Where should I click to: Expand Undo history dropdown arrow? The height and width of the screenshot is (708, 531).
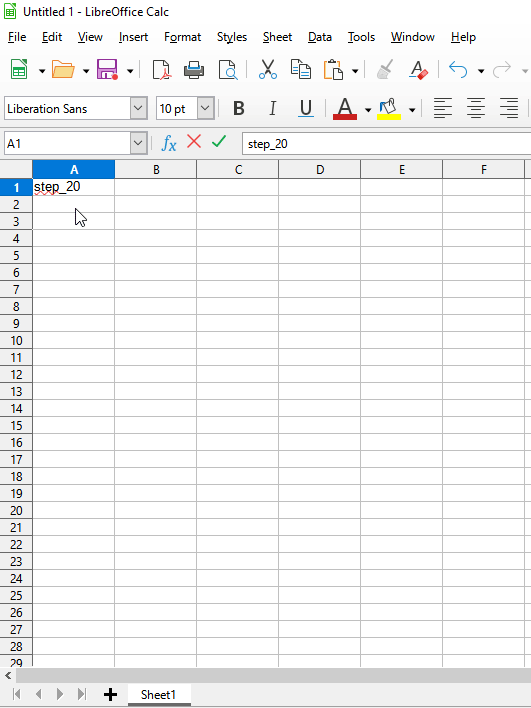pos(481,71)
